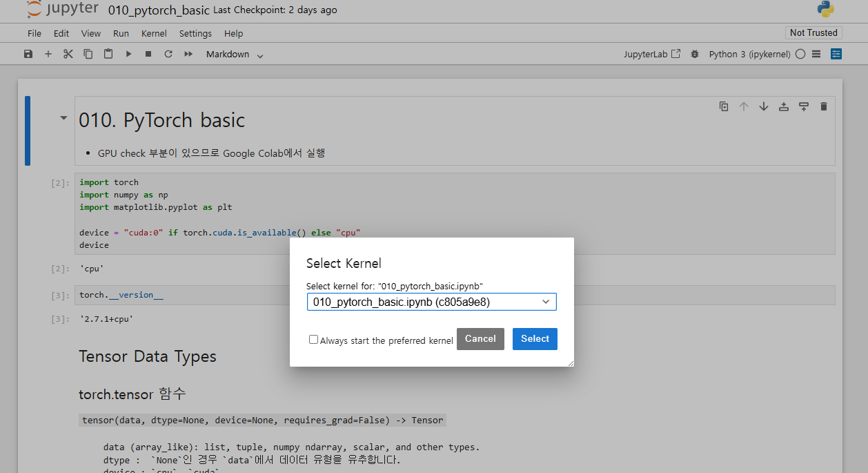Viewport: 868px width, 473px height.
Task: Interrupt the kernel with the stop icon
Action: point(148,54)
